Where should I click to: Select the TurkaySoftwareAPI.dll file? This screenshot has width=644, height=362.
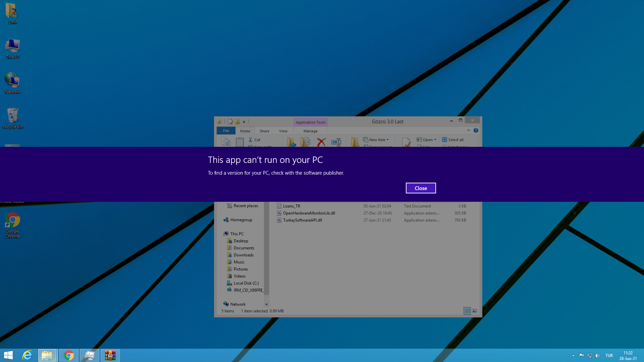pos(302,220)
